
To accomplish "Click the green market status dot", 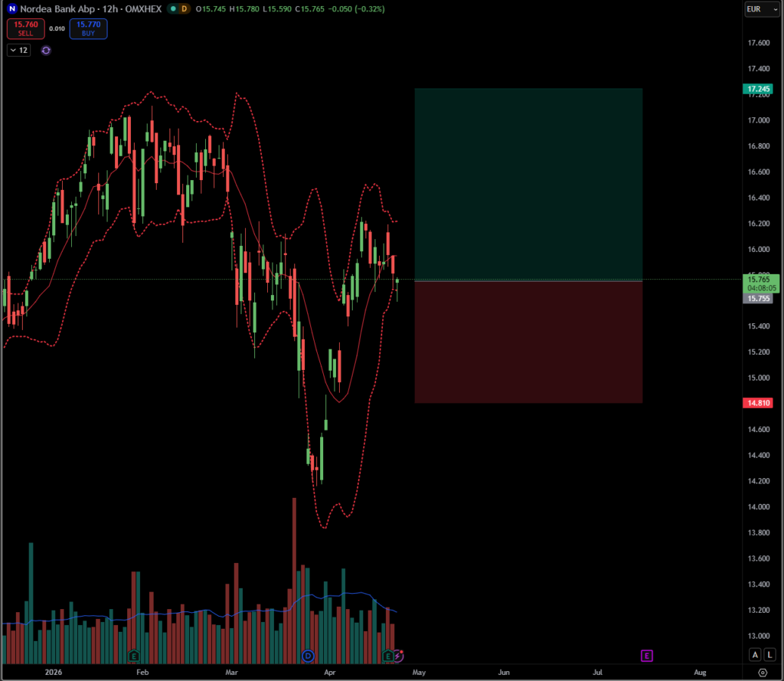I will click(x=172, y=9).
